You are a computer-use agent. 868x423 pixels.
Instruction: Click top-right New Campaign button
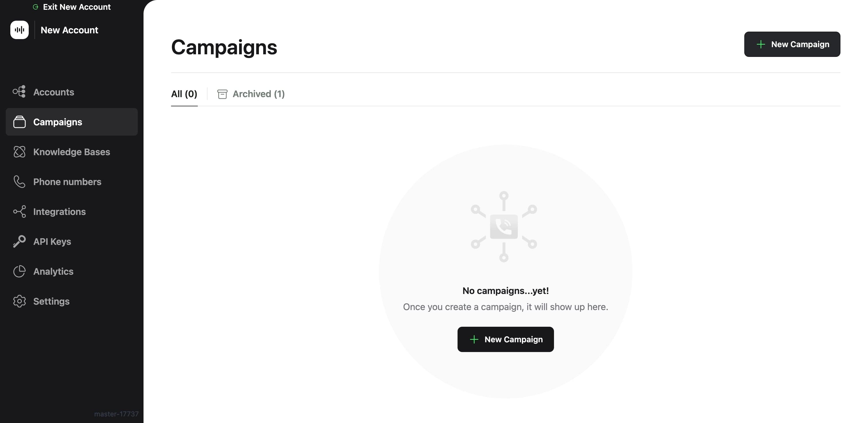[x=792, y=44]
